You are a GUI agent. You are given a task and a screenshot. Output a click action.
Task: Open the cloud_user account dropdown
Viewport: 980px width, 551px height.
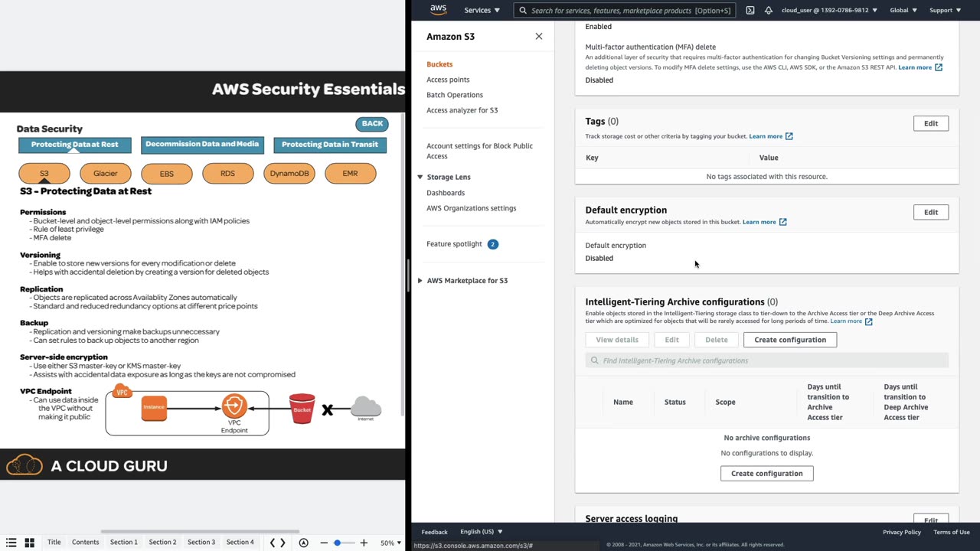830,10
